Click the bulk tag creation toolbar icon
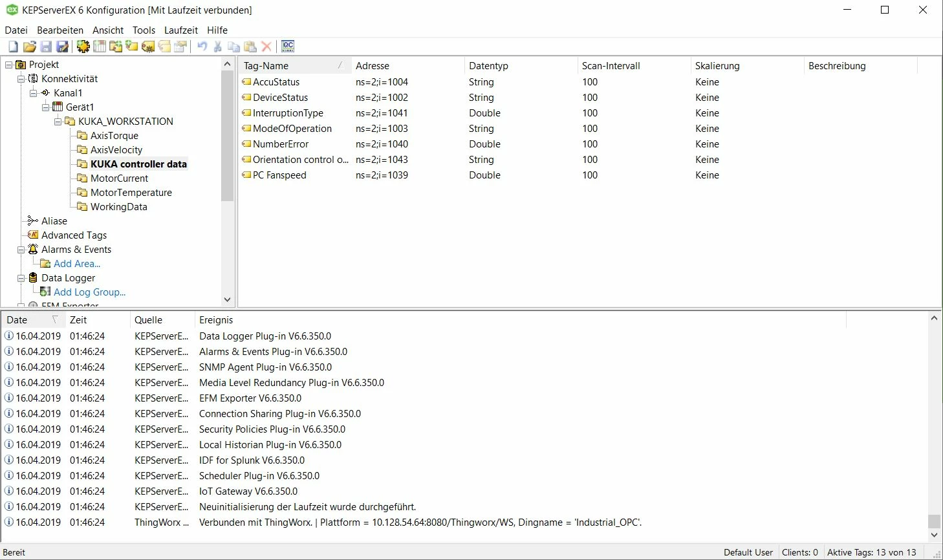This screenshot has width=943, height=560. (x=148, y=47)
